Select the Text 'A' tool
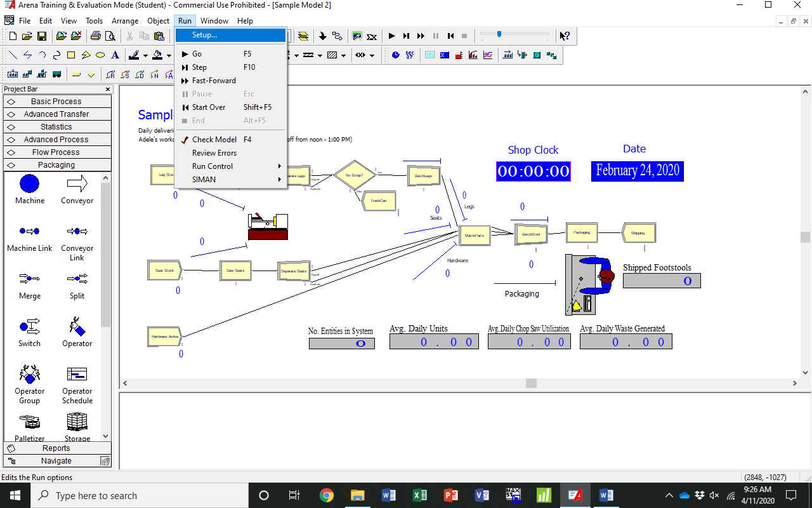Viewport: 812px width, 508px height. click(x=115, y=55)
